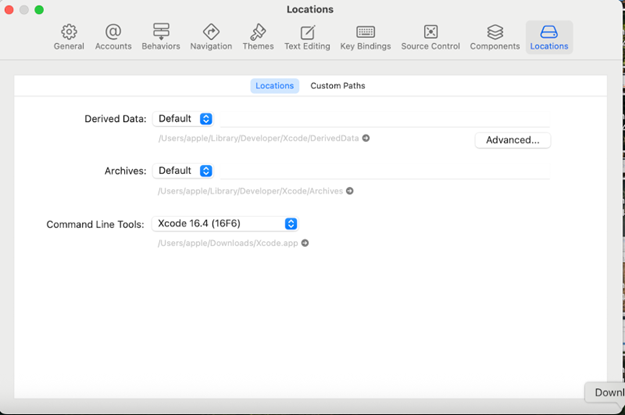
Task: Open the Themes preferences pane
Action: click(258, 37)
